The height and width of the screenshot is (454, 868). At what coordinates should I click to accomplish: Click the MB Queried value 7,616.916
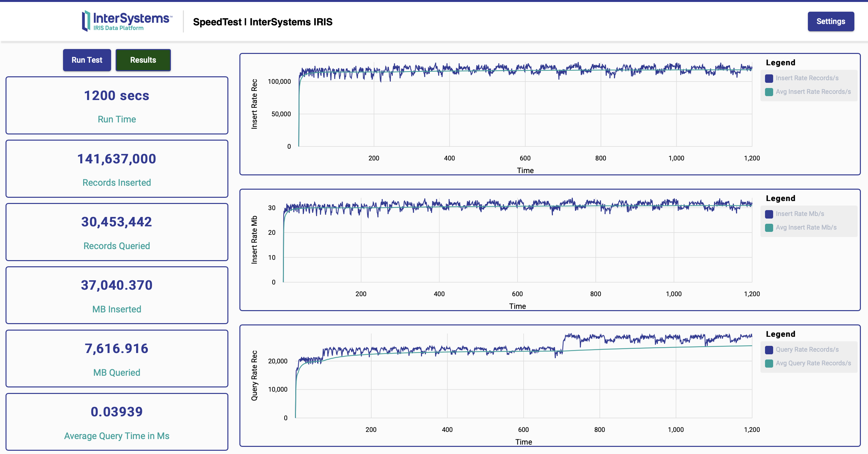[117, 348]
